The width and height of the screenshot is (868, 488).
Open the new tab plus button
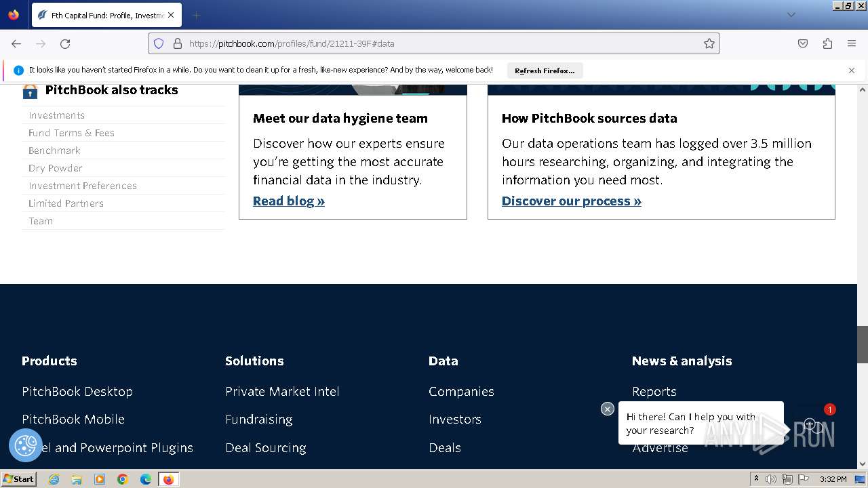tap(196, 15)
